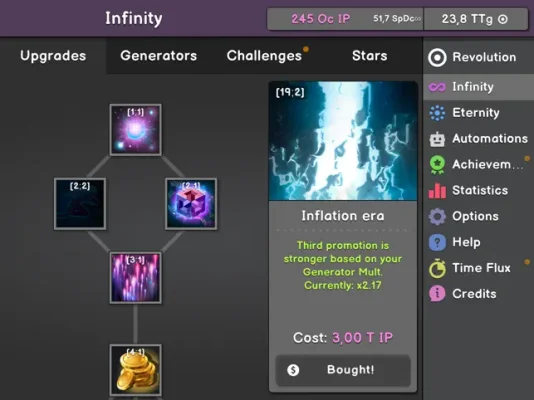
Task: Select the [4;1] gold coins upgrade
Action: coord(136,370)
